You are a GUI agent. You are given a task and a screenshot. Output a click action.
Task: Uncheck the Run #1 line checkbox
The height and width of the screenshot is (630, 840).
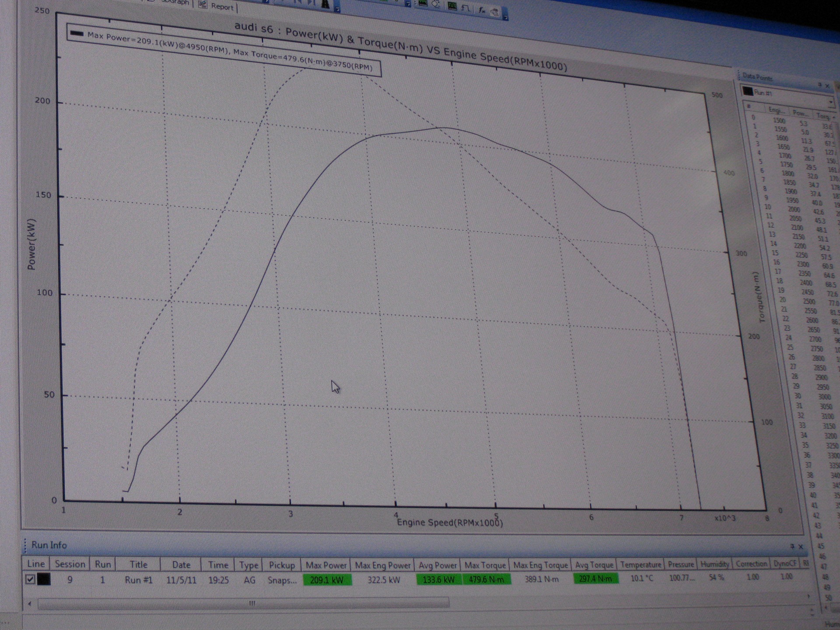30,580
